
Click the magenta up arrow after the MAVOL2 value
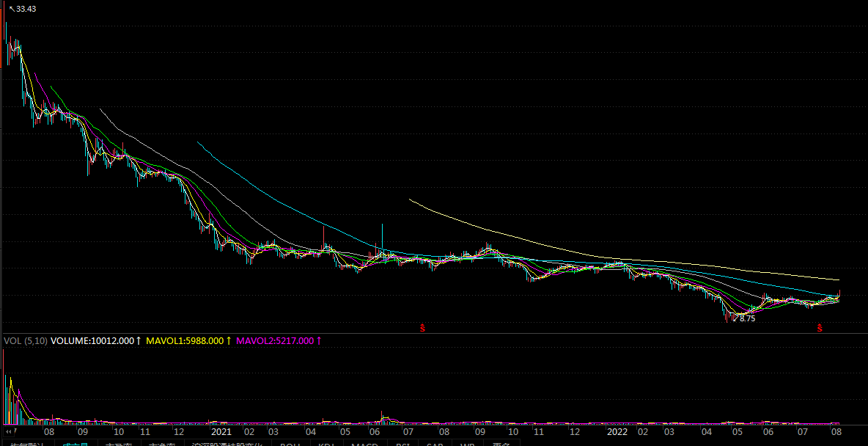[x=319, y=341]
